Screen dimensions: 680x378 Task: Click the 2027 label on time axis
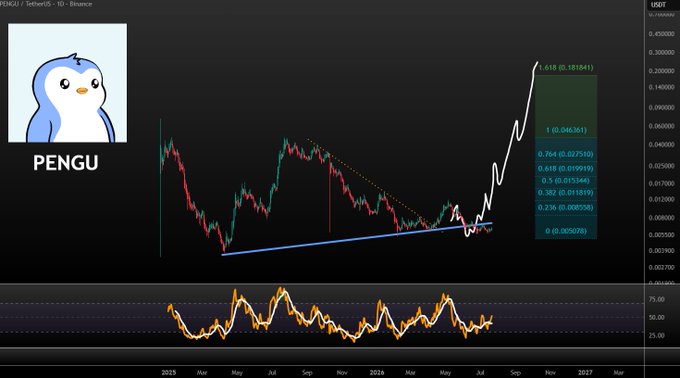(585, 372)
